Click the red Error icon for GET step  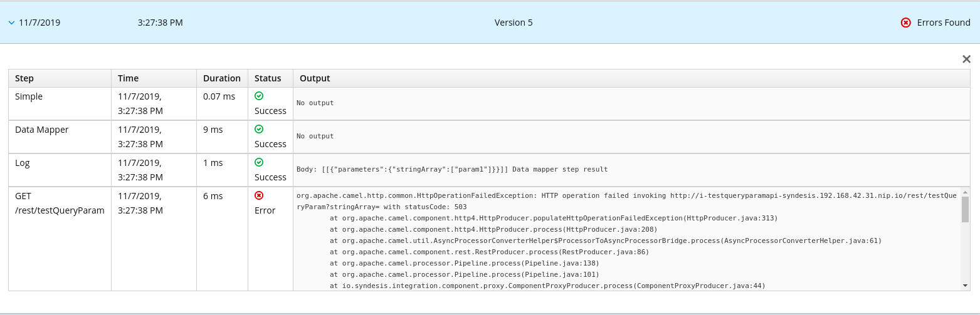(x=259, y=195)
